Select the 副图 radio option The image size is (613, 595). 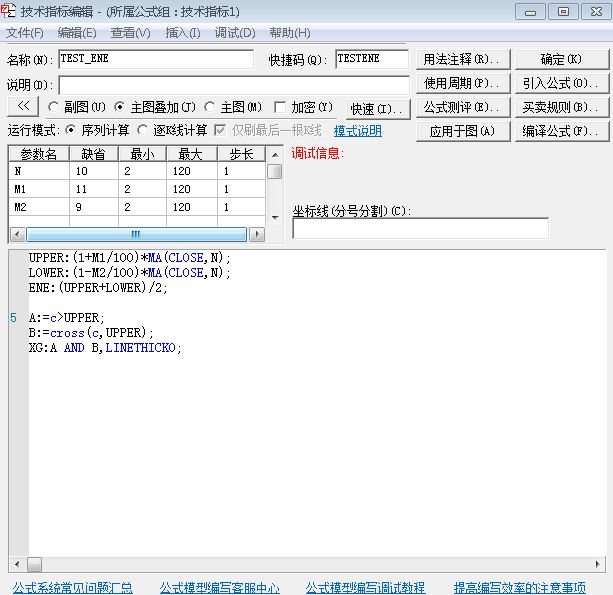coord(53,107)
